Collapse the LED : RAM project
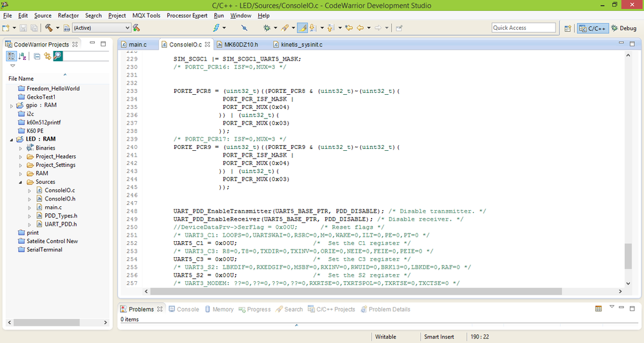The height and width of the screenshot is (343, 644). coord(12,139)
